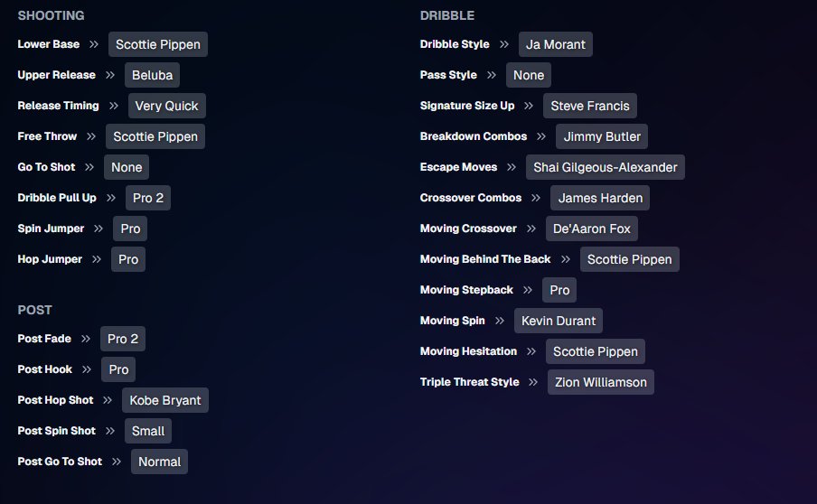Click the double arrow next to Free Throw

point(91,136)
